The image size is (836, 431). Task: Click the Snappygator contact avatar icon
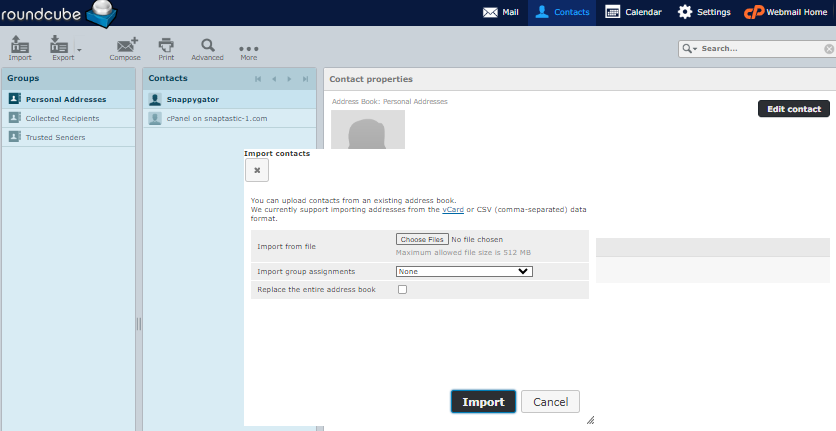point(155,99)
